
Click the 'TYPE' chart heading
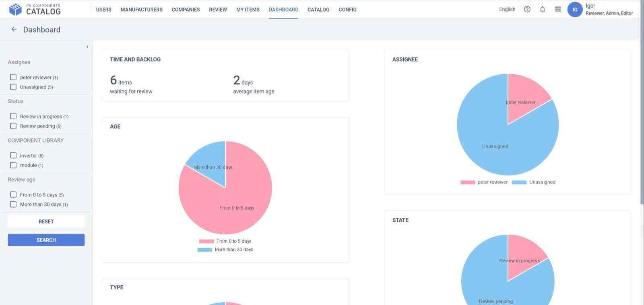click(x=117, y=287)
